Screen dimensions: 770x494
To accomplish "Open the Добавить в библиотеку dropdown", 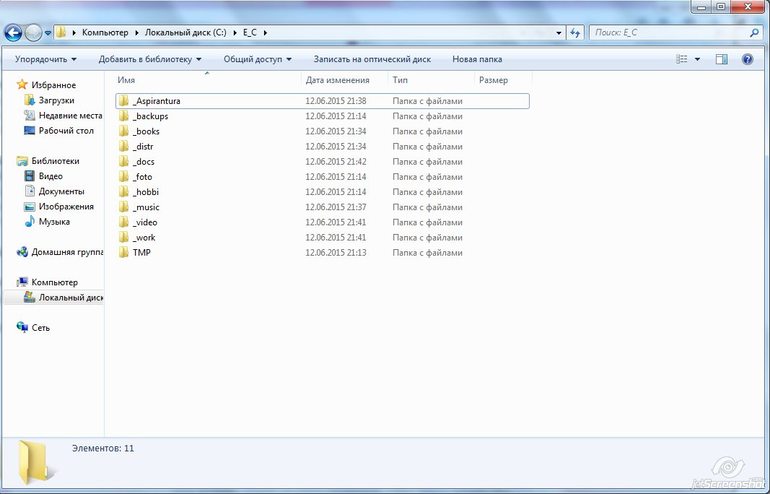I will click(x=149, y=59).
